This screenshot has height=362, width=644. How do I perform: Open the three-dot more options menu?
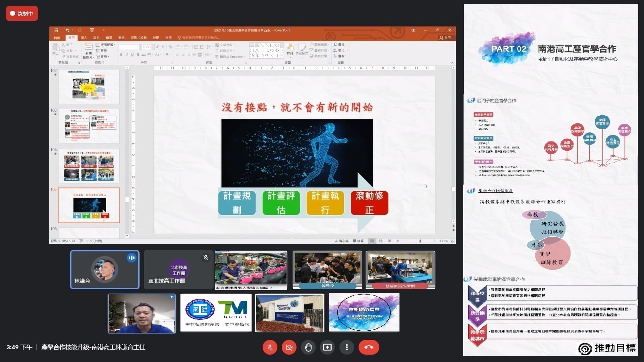tap(347, 347)
